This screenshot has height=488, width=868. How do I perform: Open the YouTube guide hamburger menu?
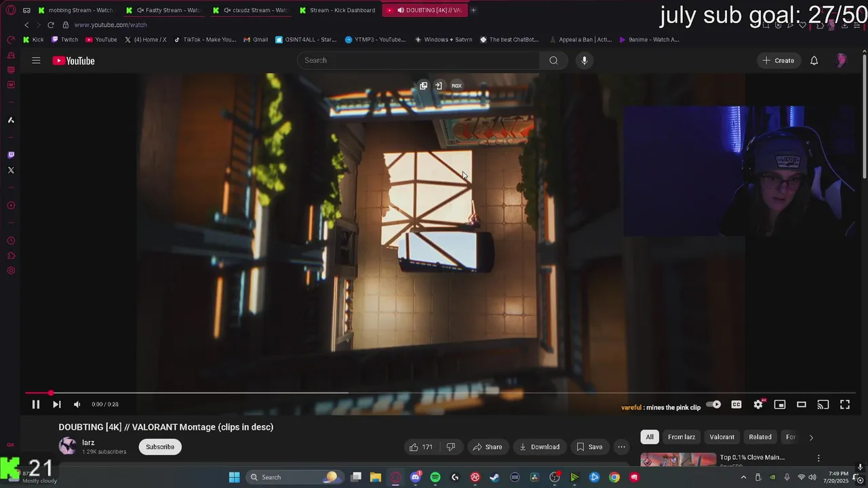[36, 60]
